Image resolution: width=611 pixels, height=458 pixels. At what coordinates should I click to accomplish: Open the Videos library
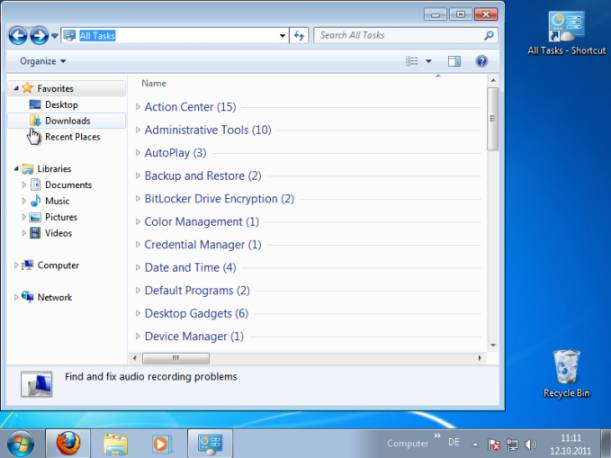58,233
